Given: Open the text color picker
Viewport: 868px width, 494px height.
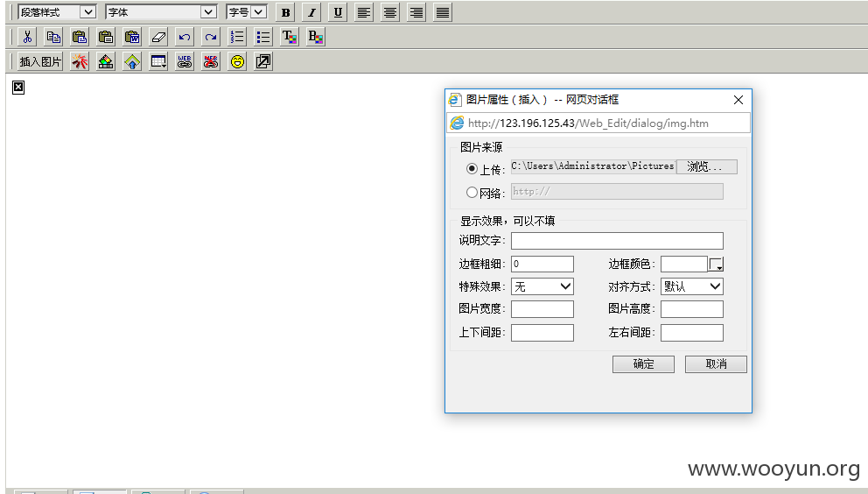Looking at the screenshot, I should (290, 37).
